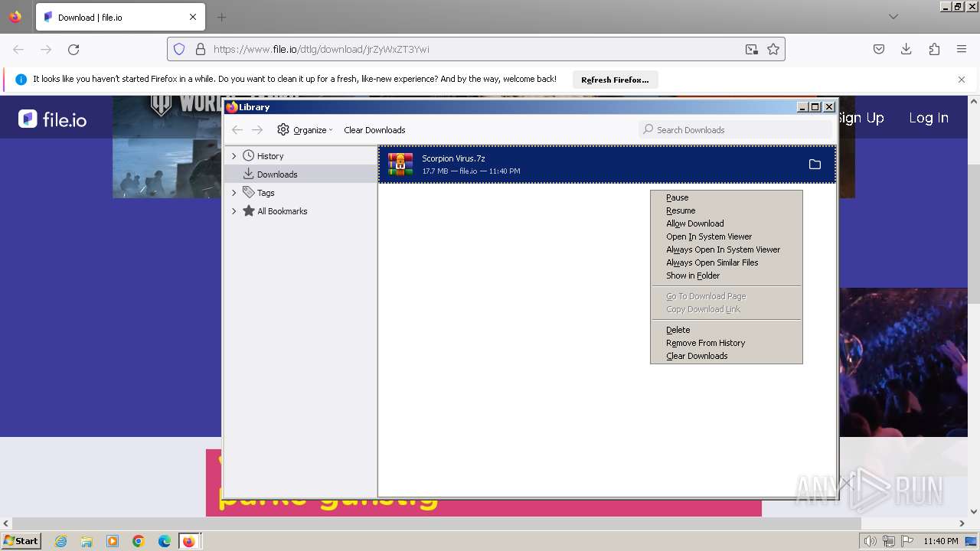The image size is (980, 551).
Task: Open a new tab with plus icon
Action: click(x=221, y=17)
